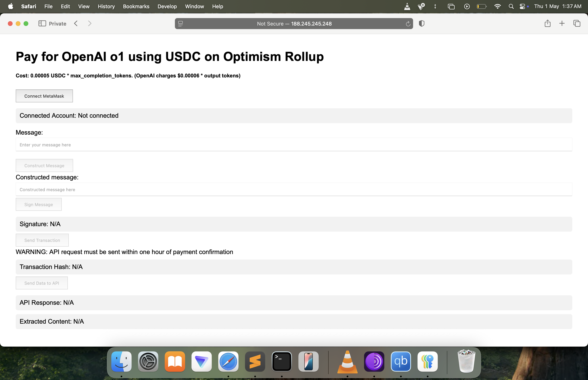Click the Share icon in the Safari toolbar

coord(547,23)
